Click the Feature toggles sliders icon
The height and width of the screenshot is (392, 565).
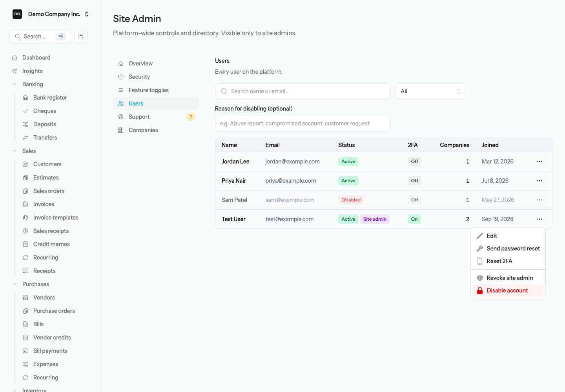click(x=121, y=90)
